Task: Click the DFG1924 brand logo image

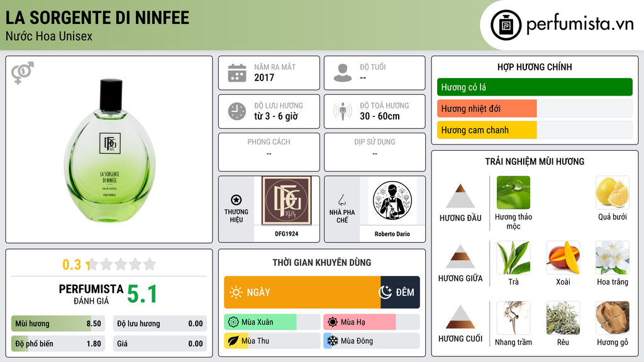Action: pos(287,200)
